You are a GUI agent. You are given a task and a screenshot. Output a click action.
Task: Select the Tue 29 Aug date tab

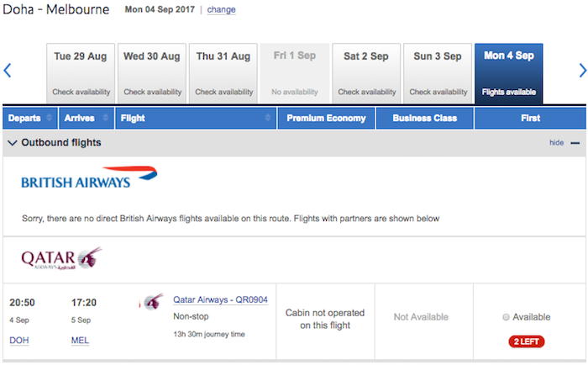click(x=81, y=73)
